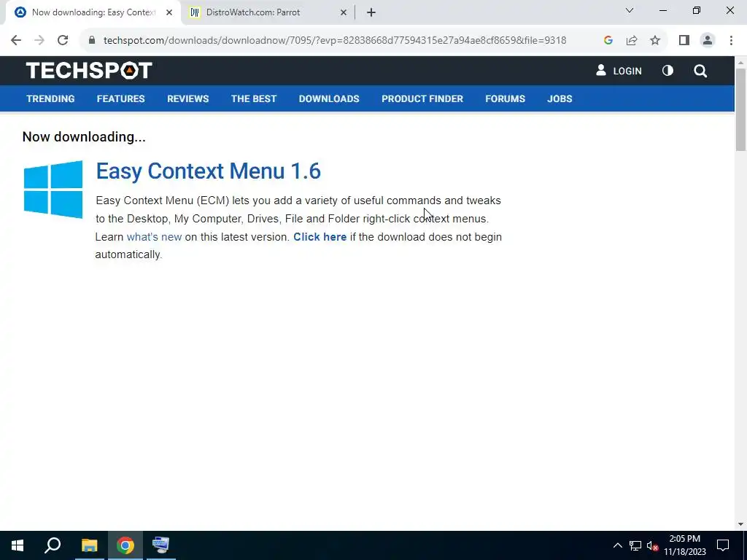
Task: Open the Easy Context Menu 1.6 title link
Action: (208, 171)
